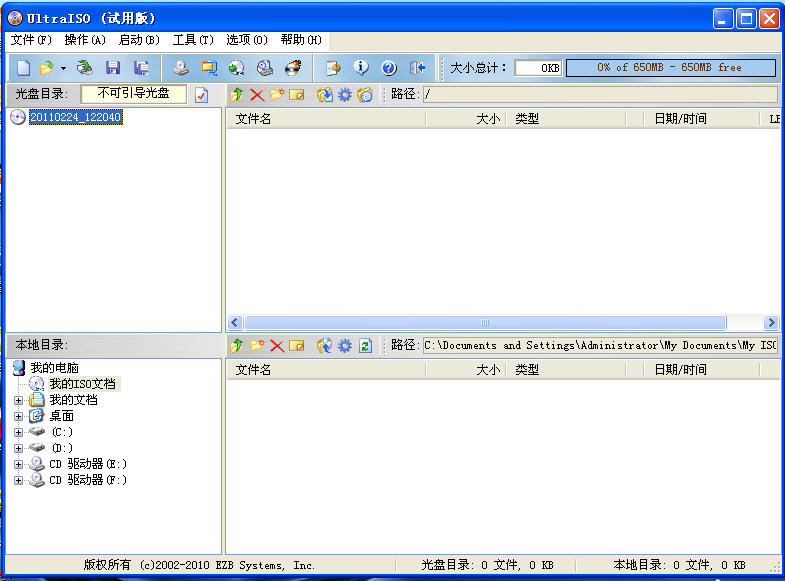Click the Burn CD/DVD image icon

click(293, 68)
